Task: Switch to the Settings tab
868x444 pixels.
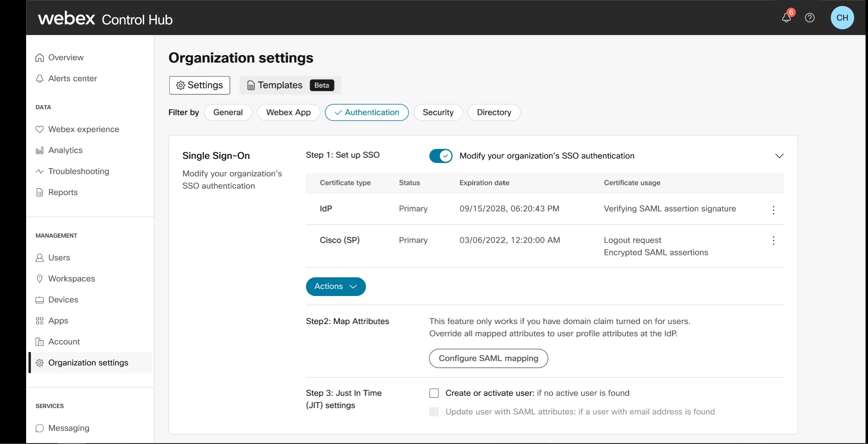Action: click(200, 85)
